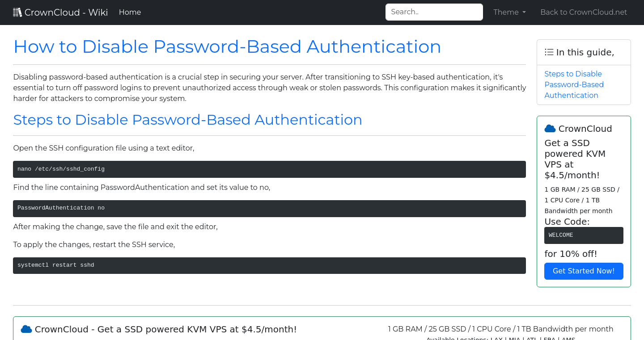644x340 pixels.
Task: Click the list icon beside "In this guide,"
Action: coord(549,52)
